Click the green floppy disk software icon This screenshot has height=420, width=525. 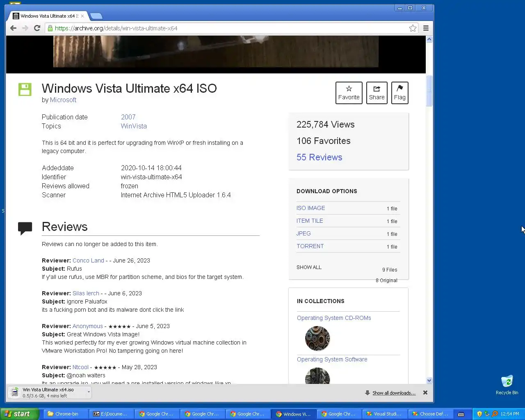25,89
